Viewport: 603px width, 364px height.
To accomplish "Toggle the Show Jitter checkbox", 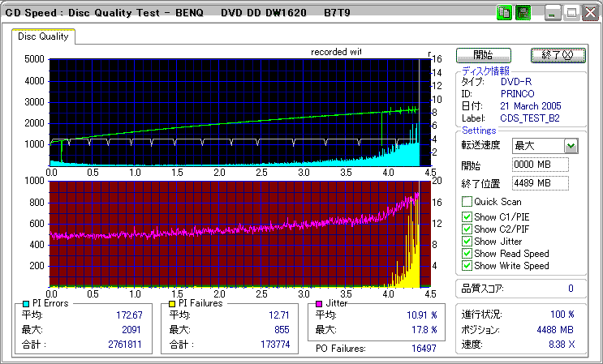I will 467,242.
